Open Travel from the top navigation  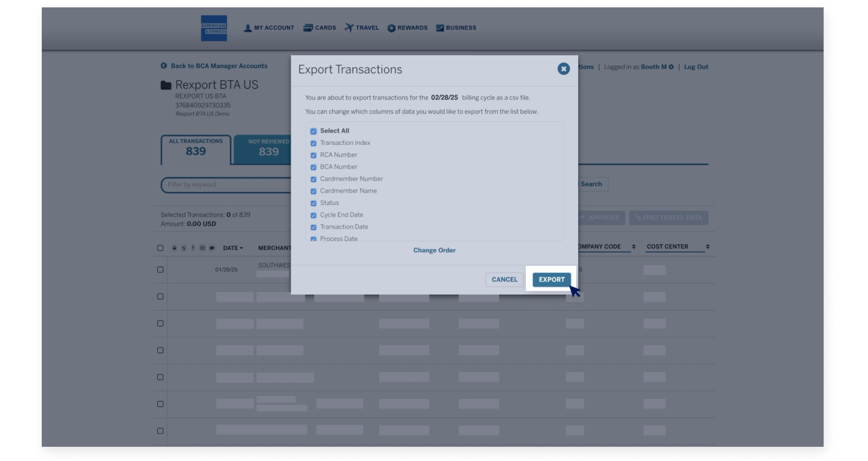pyautogui.click(x=348, y=27)
